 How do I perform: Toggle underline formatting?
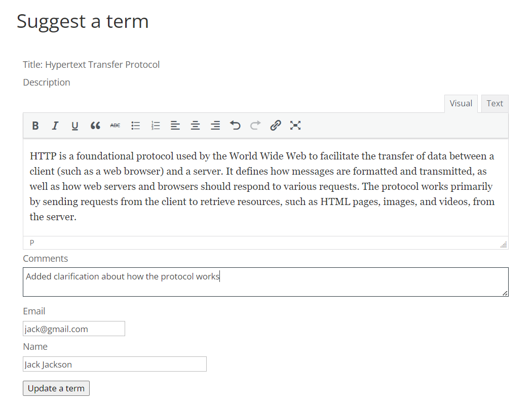75,126
